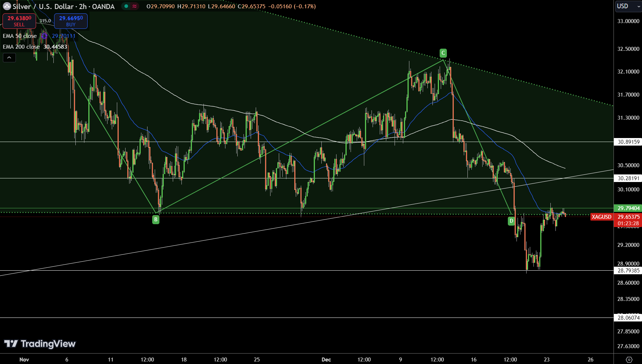
Task: Click the SELL 29.63800 button
Action: point(19,21)
